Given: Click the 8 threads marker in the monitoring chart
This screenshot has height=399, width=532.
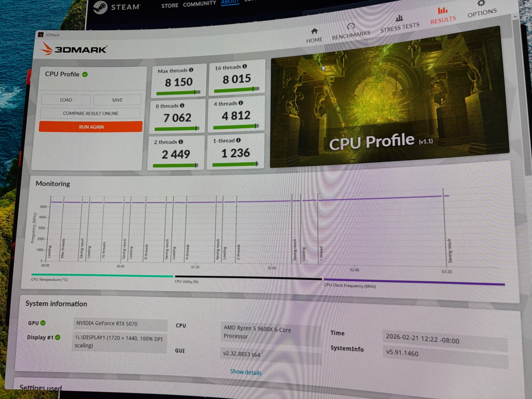Looking at the screenshot, I should pyautogui.click(x=146, y=251).
